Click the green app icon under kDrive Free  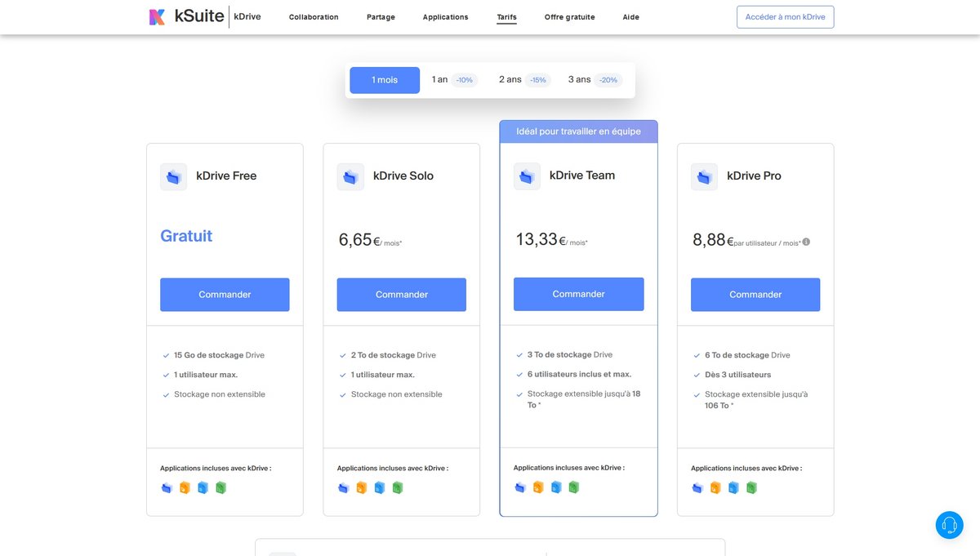click(x=220, y=487)
